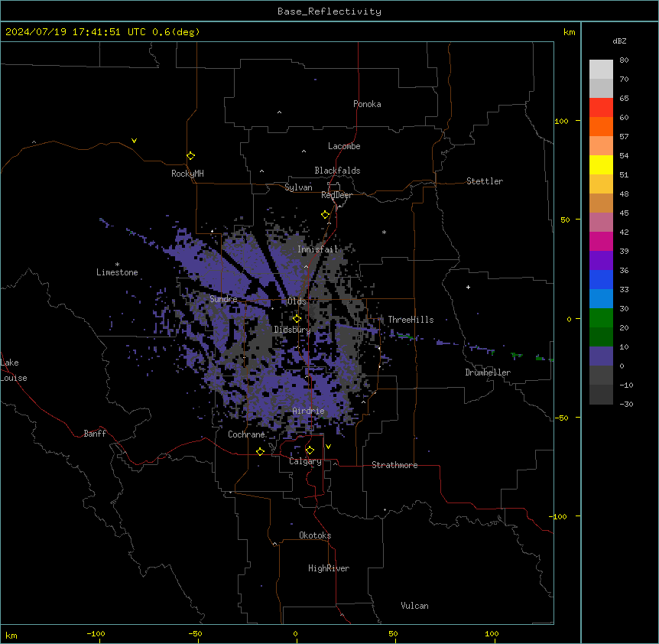Image resolution: width=659 pixels, height=644 pixels.
Task: Click the white plus marker north of Drumheller
Action: [468, 287]
